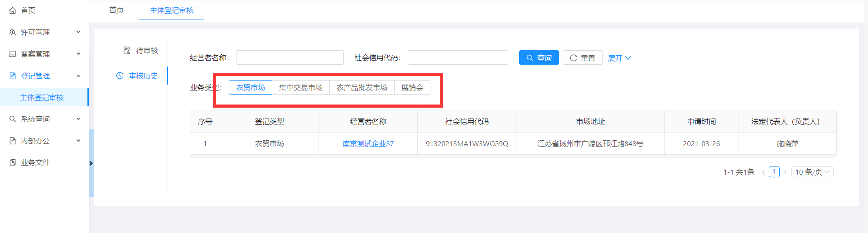868x233 pixels.
Task: Open 南京测试企业37 link
Action: point(368,143)
